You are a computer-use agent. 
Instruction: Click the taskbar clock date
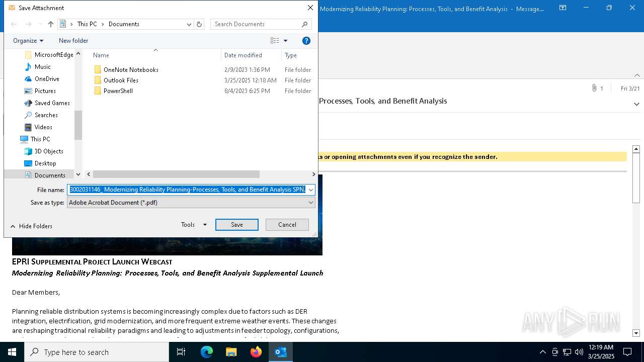tap(601, 352)
